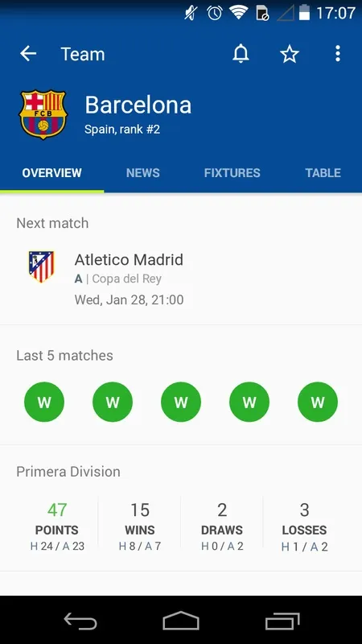The image size is (362, 644).
Task: Tap the back arrow next to Team
Action: point(28,54)
